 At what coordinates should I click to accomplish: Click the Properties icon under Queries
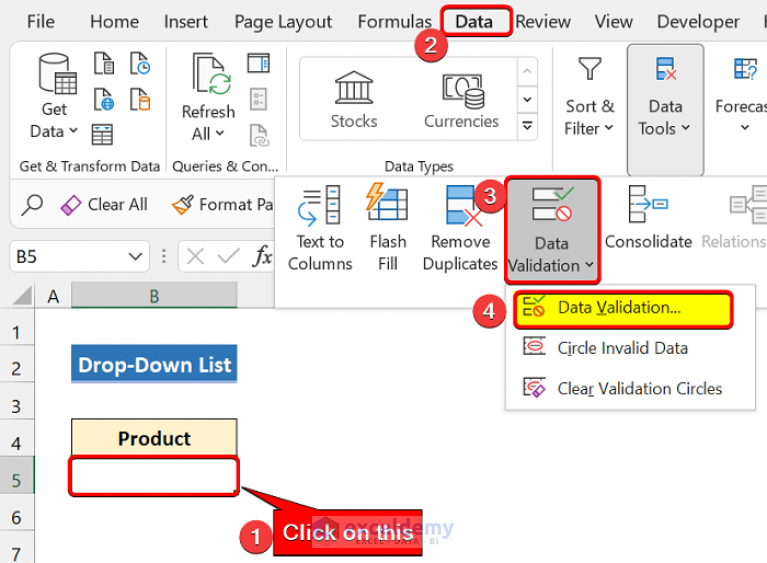point(258,99)
